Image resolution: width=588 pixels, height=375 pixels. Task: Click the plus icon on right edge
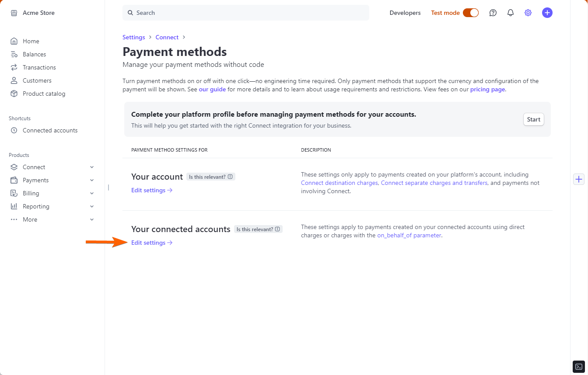coord(579,179)
